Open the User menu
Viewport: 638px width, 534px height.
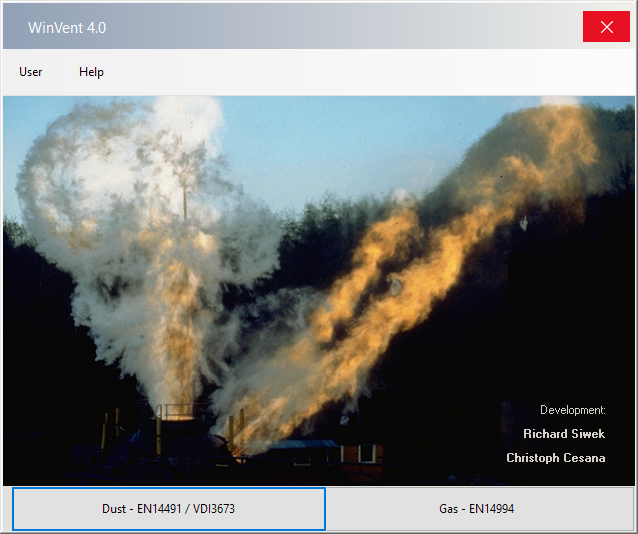point(31,72)
